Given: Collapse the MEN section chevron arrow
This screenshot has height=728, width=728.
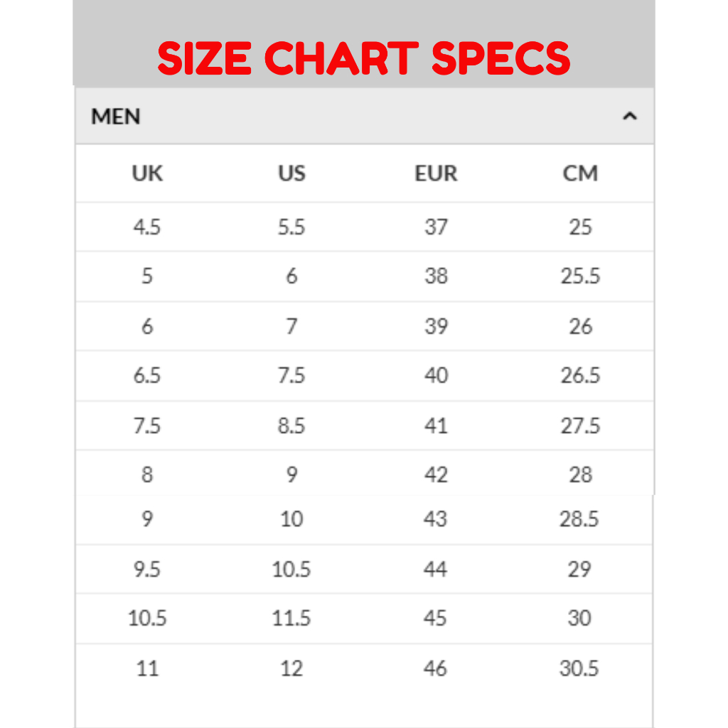Looking at the screenshot, I should (629, 117).
